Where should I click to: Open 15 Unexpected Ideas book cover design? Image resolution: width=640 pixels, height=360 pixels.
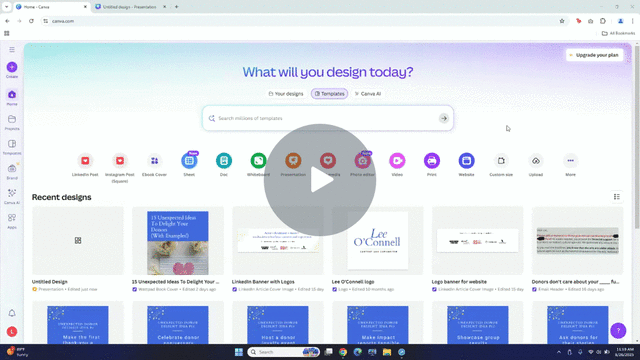[x=178, y=242]
